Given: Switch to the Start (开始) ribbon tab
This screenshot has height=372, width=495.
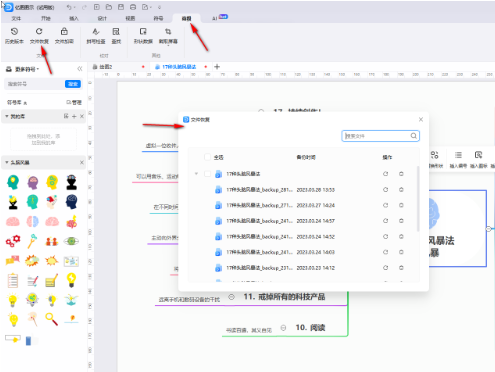Looking at the screenshot, I should 46,18.
